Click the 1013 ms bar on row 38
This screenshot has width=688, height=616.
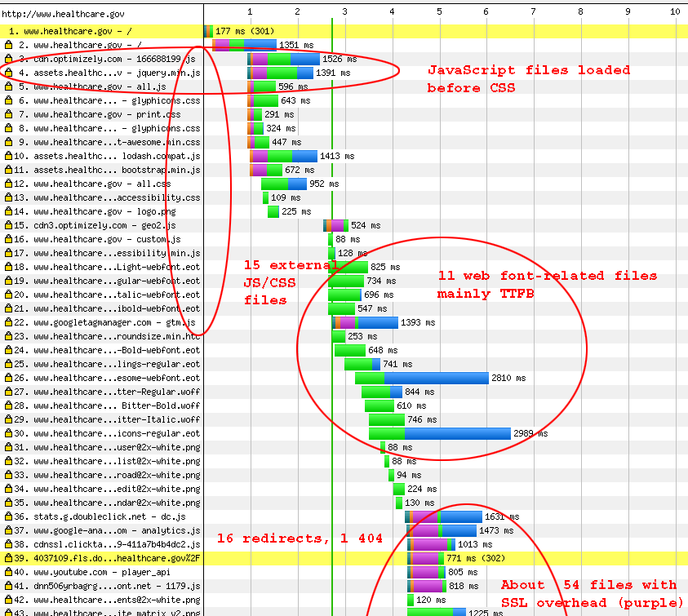tap(431, 544)
